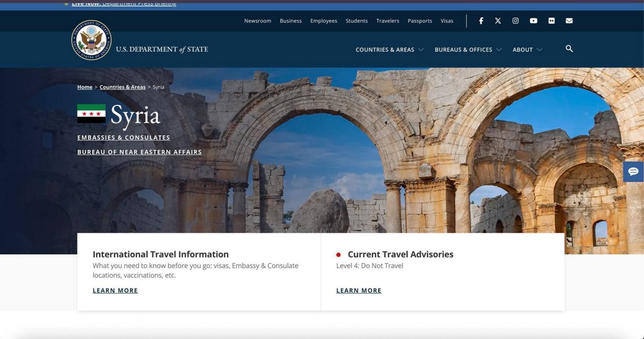644x339 pixels.
Task: Open the Department of State Facebook page
Action: pos(481,21)
